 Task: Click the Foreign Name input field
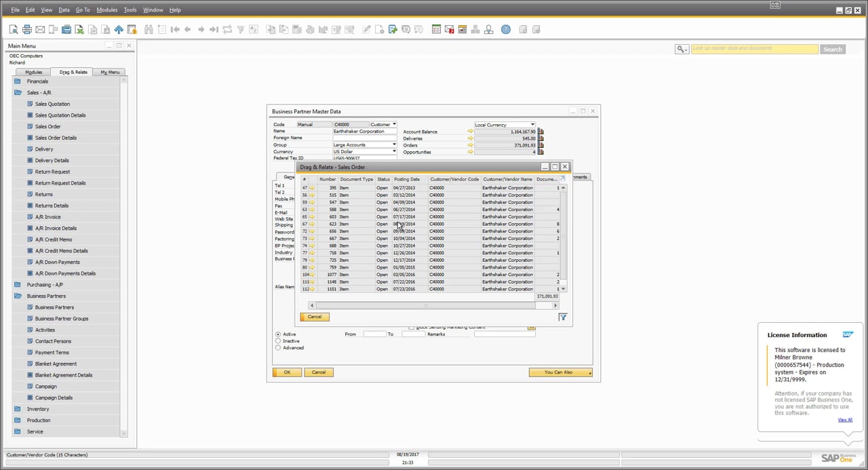point(365,138)
